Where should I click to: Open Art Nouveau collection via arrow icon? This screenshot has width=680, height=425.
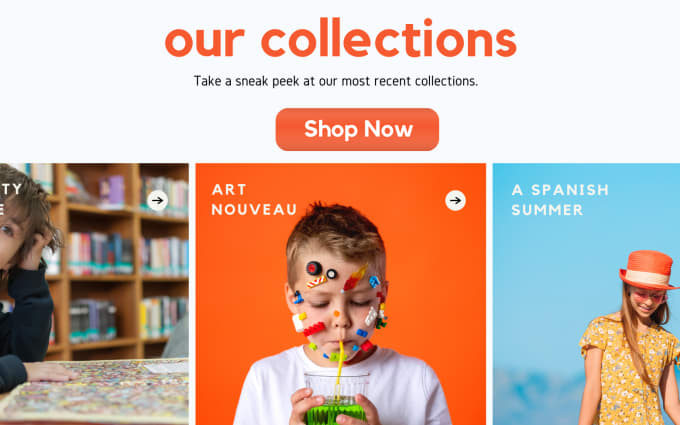[455, 200]
